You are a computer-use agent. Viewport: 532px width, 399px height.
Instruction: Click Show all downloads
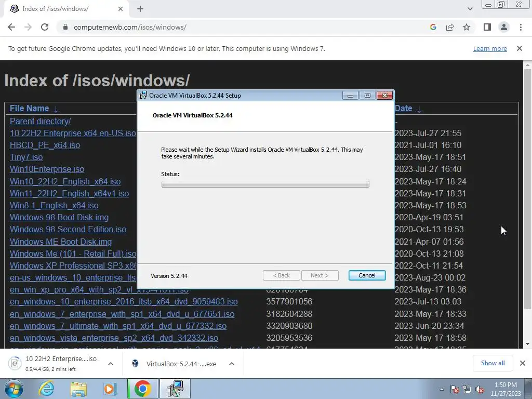(493, 363)
